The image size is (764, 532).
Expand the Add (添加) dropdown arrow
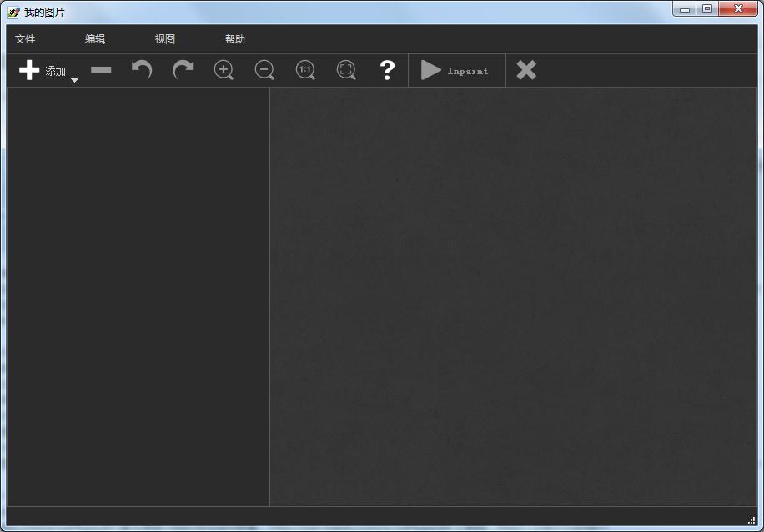tap(74, 80)
